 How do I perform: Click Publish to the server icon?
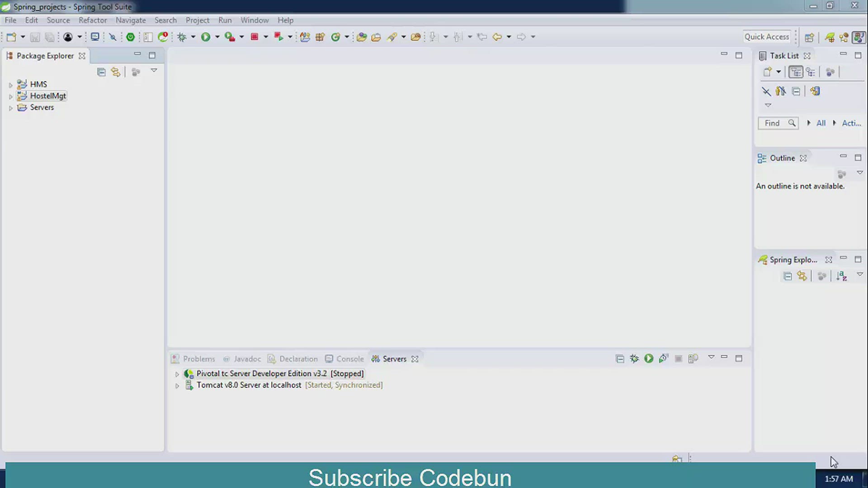point(693,358)
